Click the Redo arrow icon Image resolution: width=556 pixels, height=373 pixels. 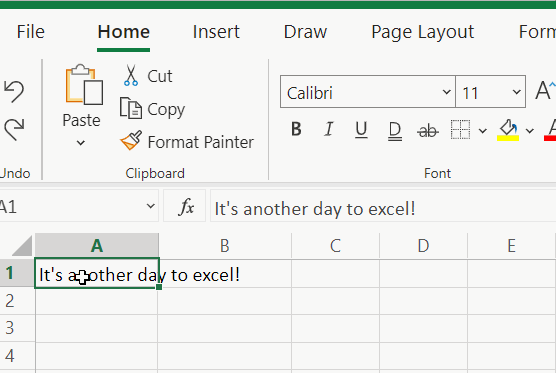coord(14,129)
